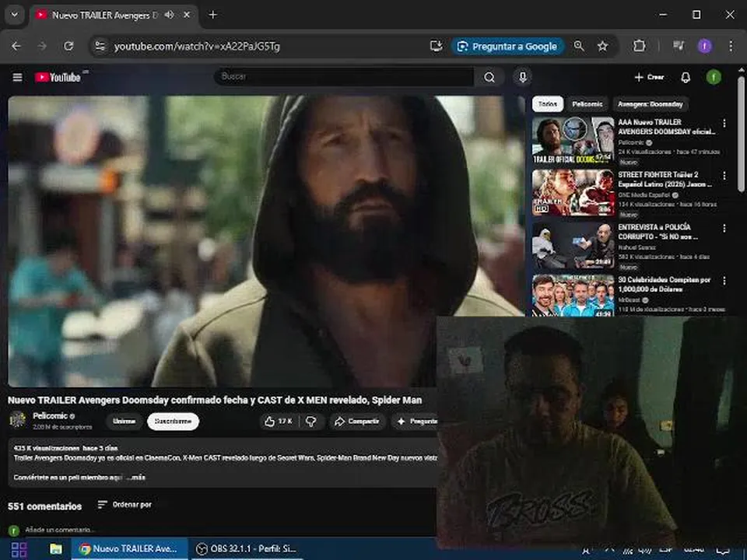
Task: Reload the page
Action: 68,46
